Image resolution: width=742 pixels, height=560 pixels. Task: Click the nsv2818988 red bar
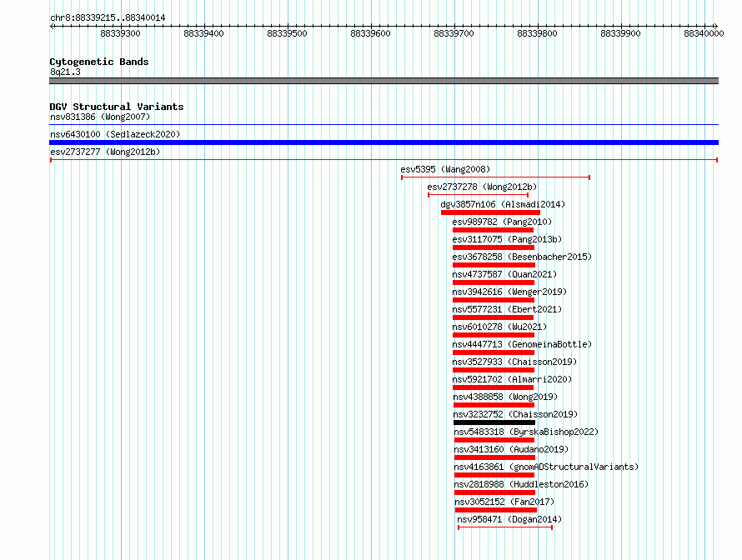point(495,492)
